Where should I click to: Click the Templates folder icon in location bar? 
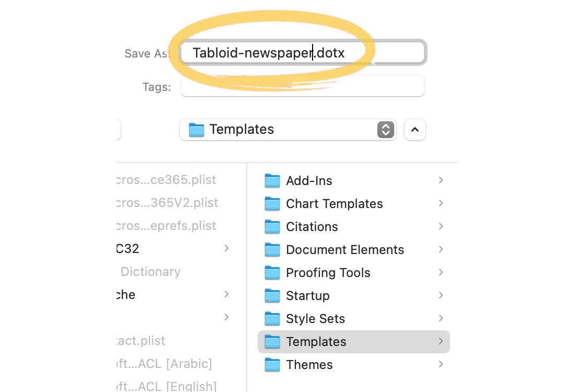click(x=197, y=129)
